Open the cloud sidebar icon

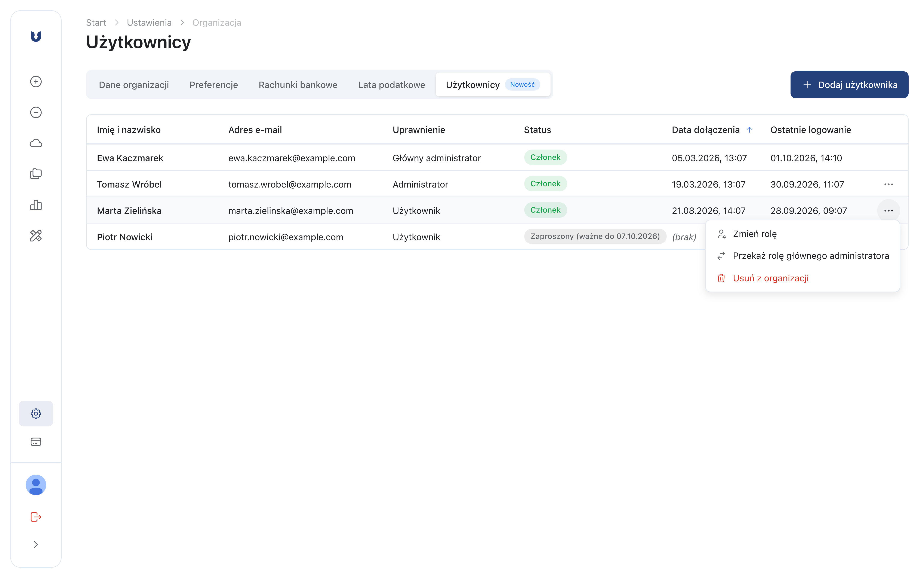coord(36,143)
